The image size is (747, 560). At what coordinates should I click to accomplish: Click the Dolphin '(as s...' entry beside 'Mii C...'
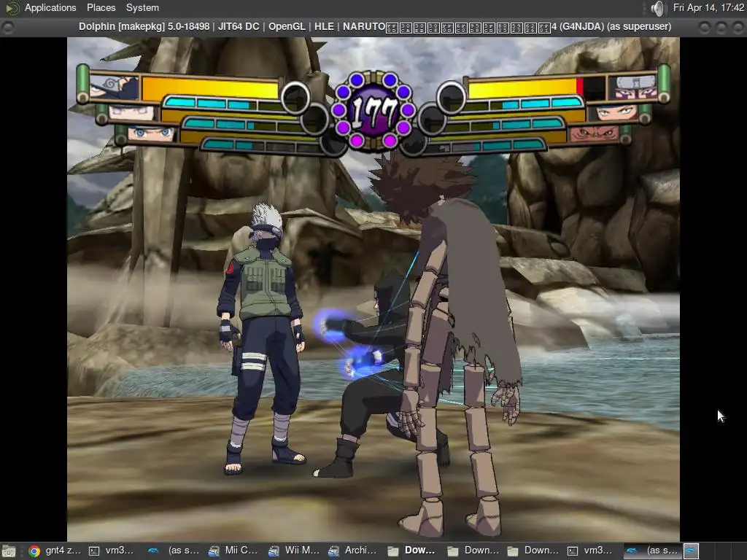tap(174, 551)
